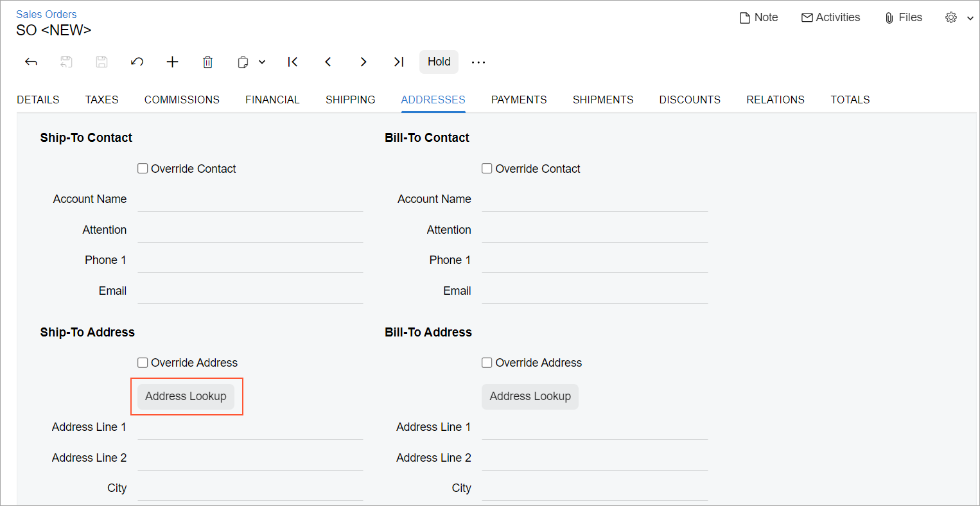Image resolution: width=980 pixels, height=506 pixels.
Task: Go to the last record
Action: tap(399, 62)
